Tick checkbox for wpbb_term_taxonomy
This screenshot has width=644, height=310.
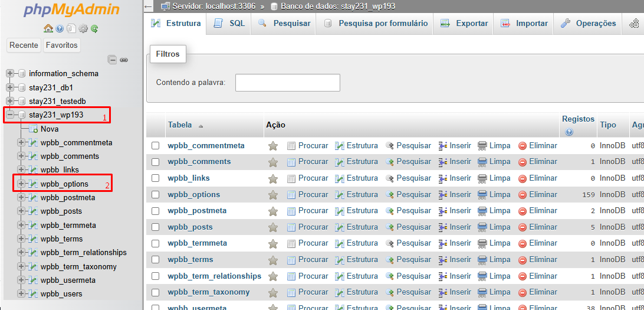(155, 293)
